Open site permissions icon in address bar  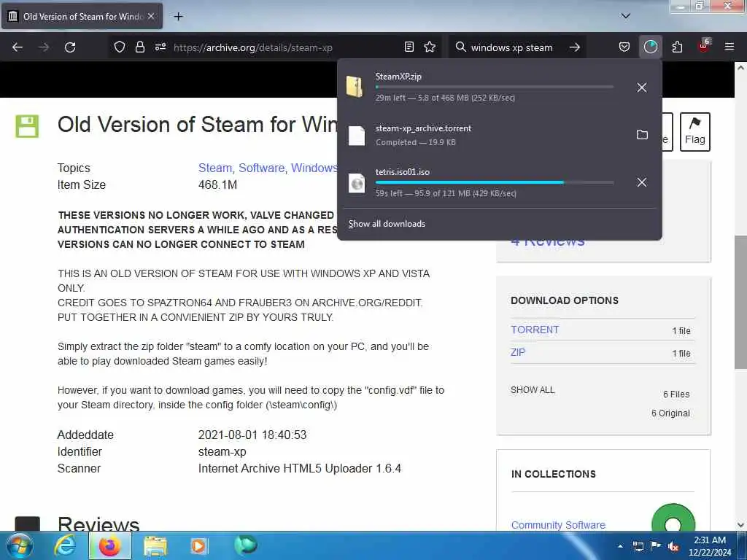[x=160, y=47]
